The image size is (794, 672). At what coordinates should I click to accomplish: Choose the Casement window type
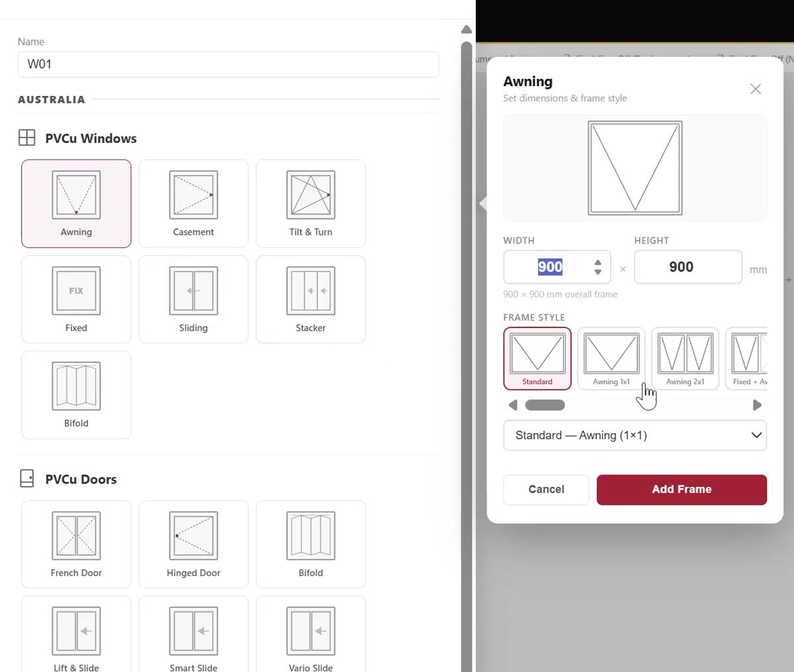pos(193,204)
